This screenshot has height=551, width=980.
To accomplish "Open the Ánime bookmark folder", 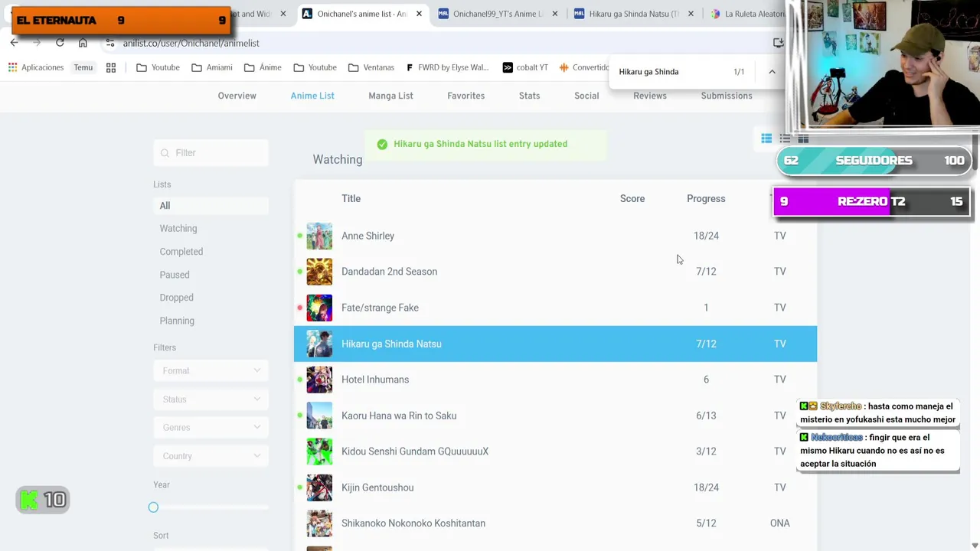I will pyautogui.click(x=263, y=67).
